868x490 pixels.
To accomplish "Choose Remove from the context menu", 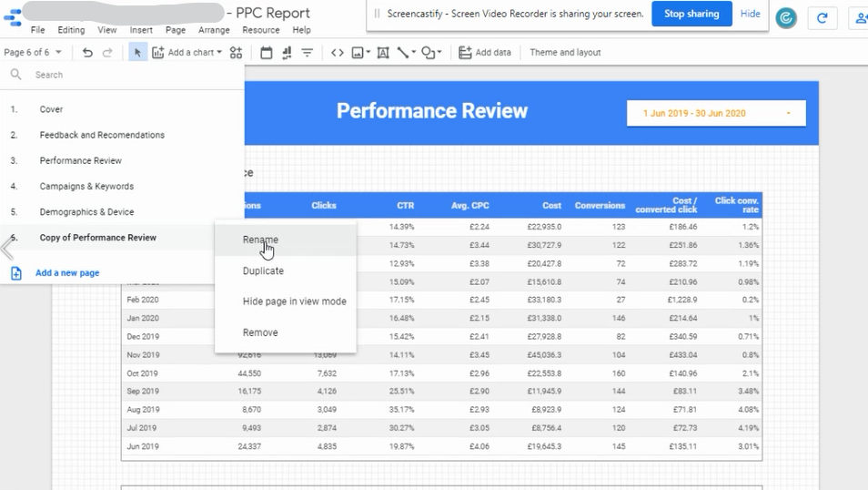I will pyautogui.click(x=286, y=332).
